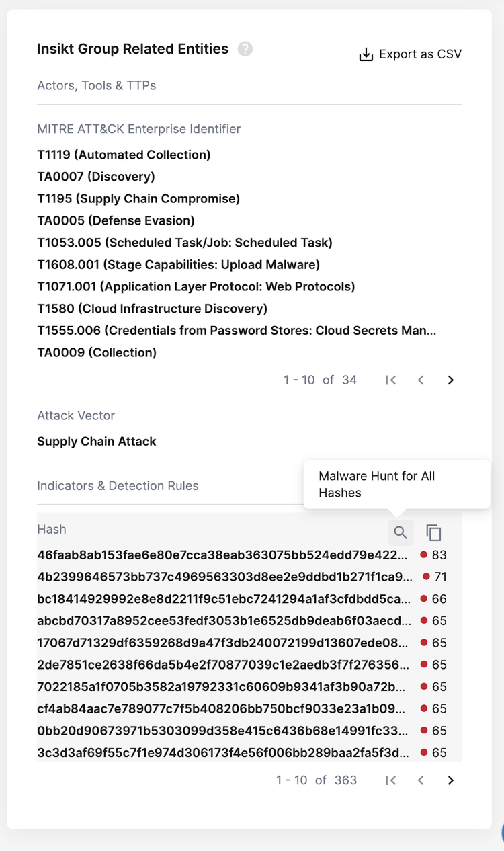
Task: Go to previous page of hashes
Action: click(421, 780)
